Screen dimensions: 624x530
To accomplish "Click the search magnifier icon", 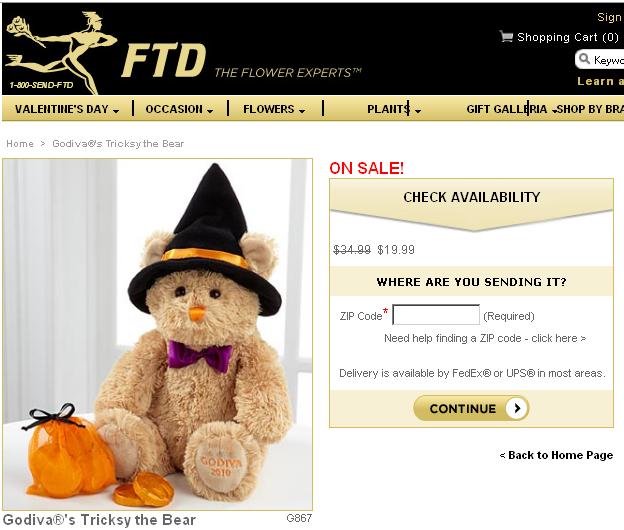I will click(x=584, y=59).
